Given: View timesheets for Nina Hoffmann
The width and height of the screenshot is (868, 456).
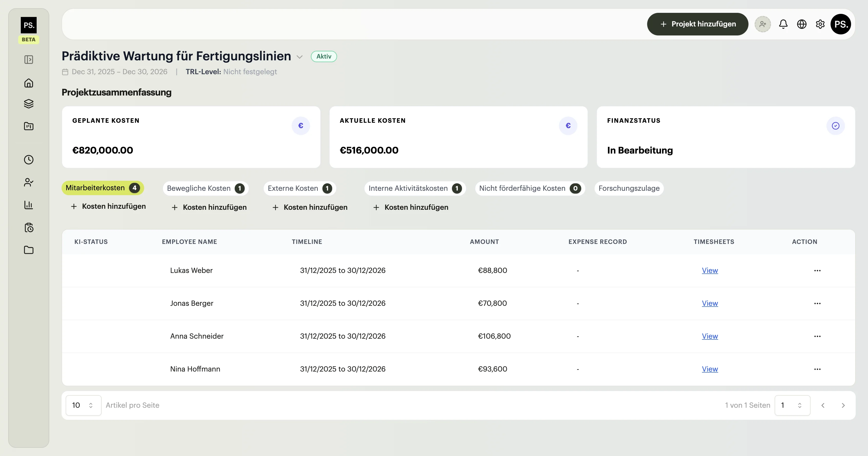Looking at the screenshot, I should click(x=710, y=369).
